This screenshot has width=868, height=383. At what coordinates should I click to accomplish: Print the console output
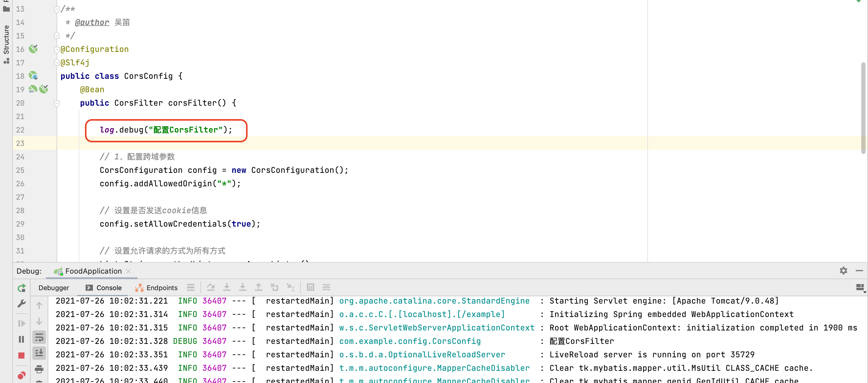tap(39, 369)
